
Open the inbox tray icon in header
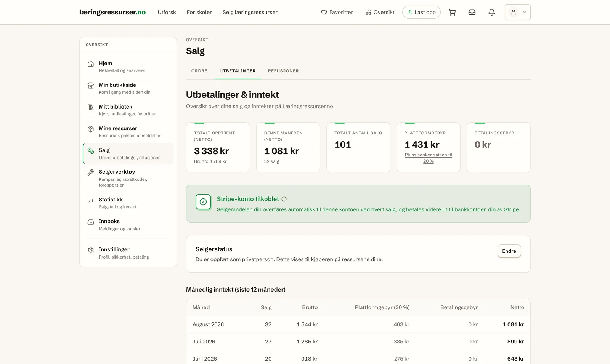pos(472,12)
